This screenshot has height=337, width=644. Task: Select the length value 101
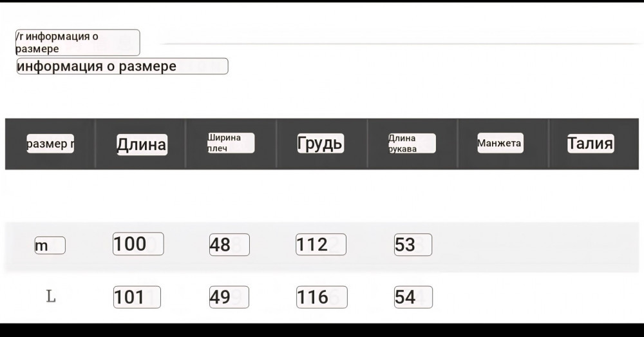pos(137,297)
